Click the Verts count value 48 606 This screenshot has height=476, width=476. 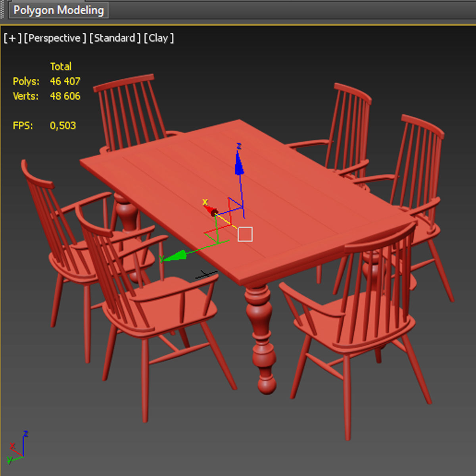[x=65, y=96]
